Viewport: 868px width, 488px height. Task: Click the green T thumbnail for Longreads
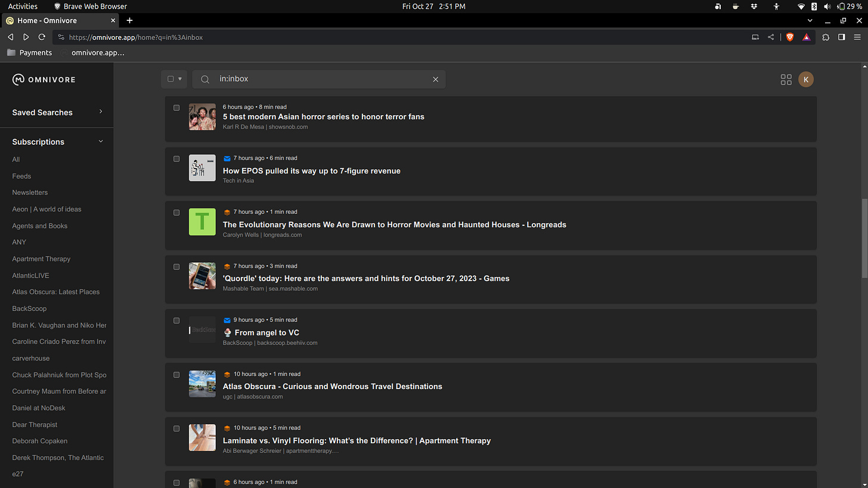point(202,222)
